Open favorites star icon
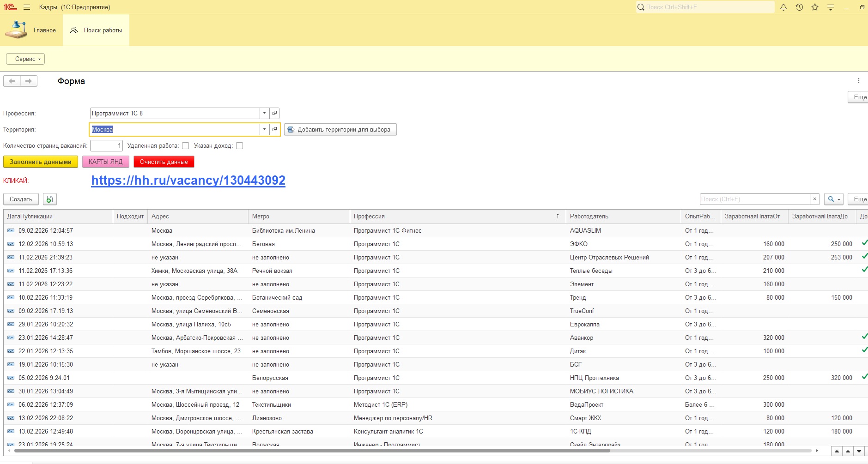868x464 pixels. point(815,7)
